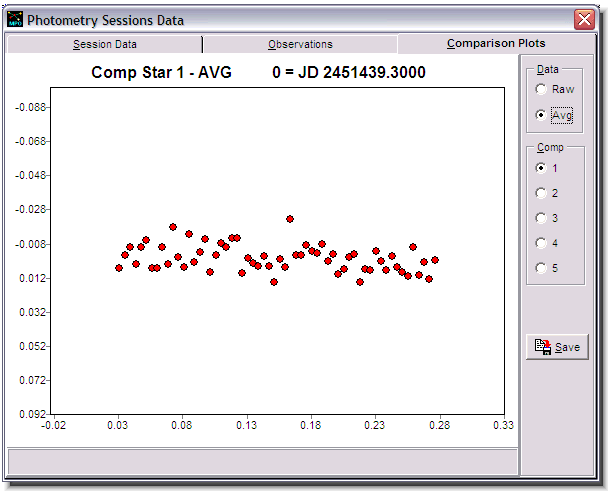Open the Observations tab
Image resolution: width=611 pixels, height=492 pixels.
300,44
